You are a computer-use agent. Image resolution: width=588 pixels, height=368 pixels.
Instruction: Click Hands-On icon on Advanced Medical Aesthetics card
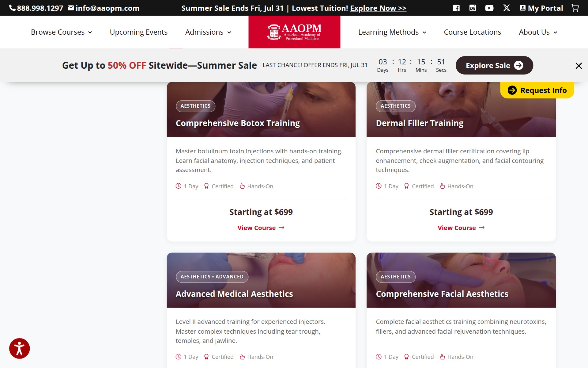tap(242, 357)
